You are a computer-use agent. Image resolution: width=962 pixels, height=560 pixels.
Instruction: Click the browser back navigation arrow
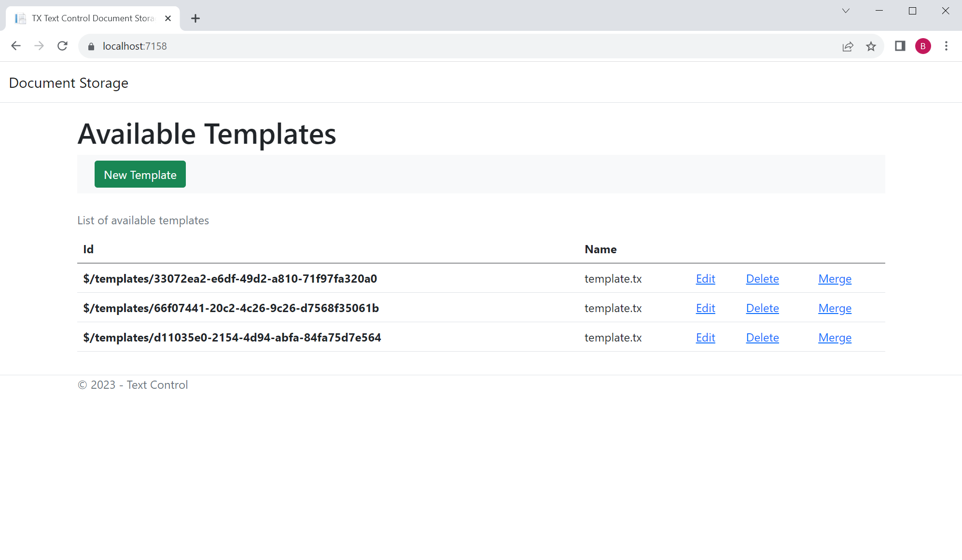pyautogui.click(x=16, y=46)
